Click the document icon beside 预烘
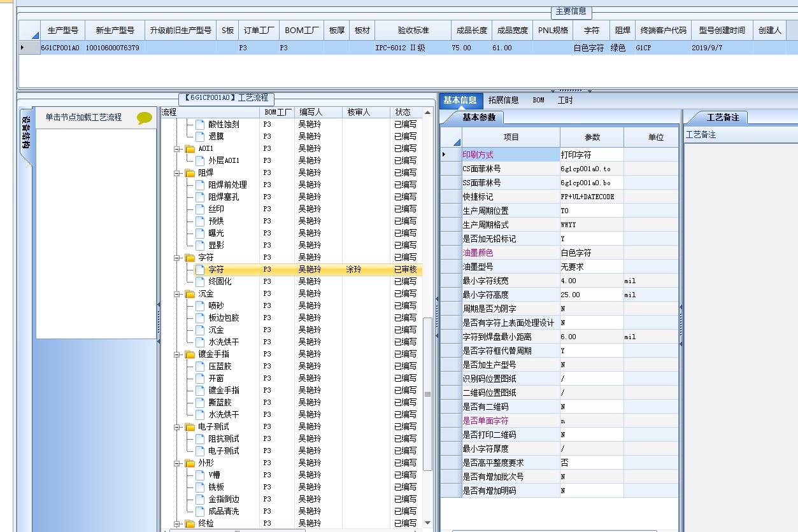The image size is (798, 532). point(200,221)
